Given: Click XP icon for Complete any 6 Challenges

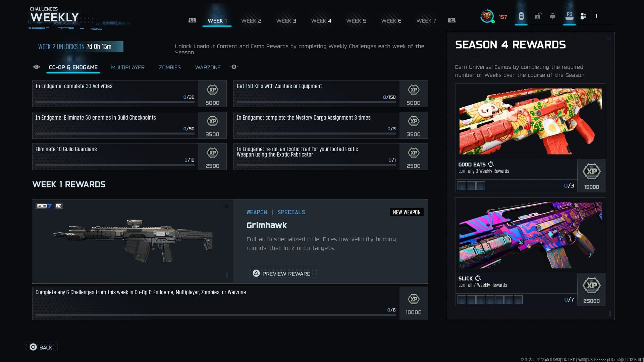Looking at the screenshot, I should tap(414, 299).
